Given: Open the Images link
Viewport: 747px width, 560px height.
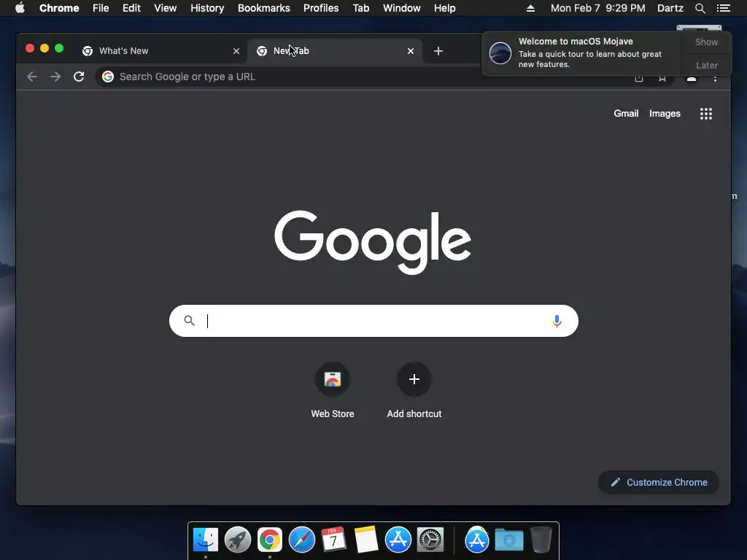Looking at the screenshot, I should tap(665, 113).
